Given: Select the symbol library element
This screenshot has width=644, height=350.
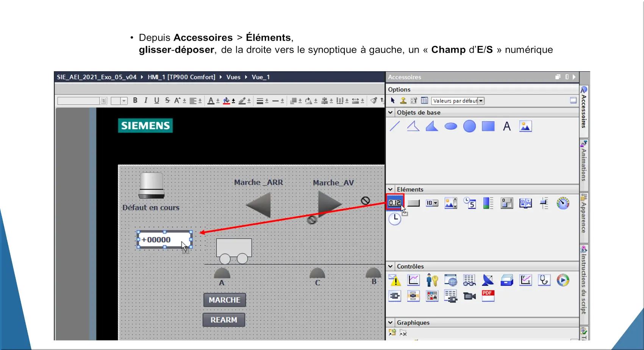Looking at the screenshot, I should 525,203.
